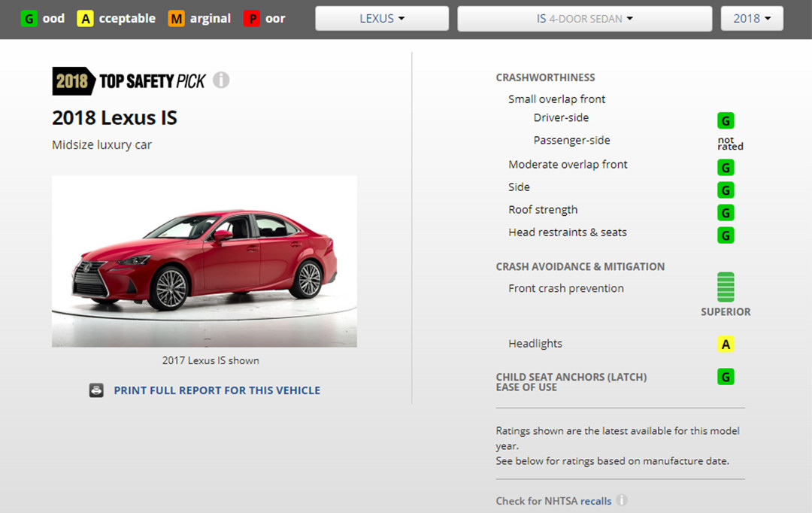
Task: Click the 2018 Top Safety Pick badge
Action: tap(129, 81)
